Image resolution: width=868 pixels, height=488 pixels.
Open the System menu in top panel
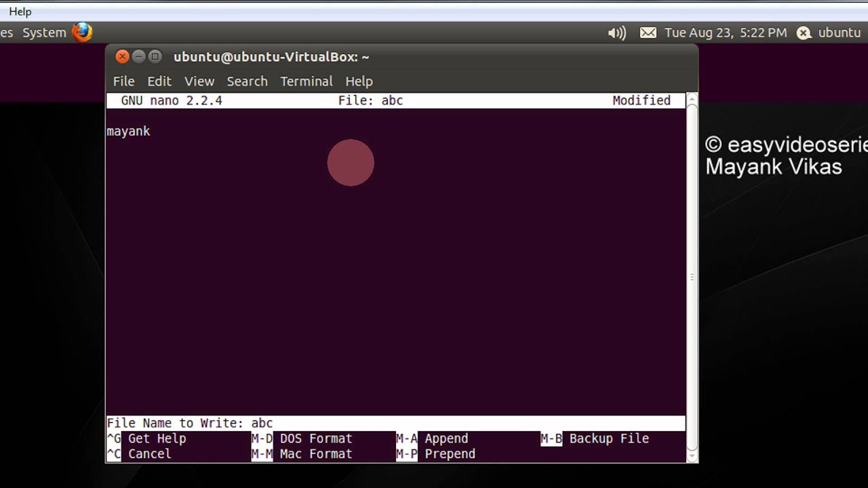click(x=44, y=33)
